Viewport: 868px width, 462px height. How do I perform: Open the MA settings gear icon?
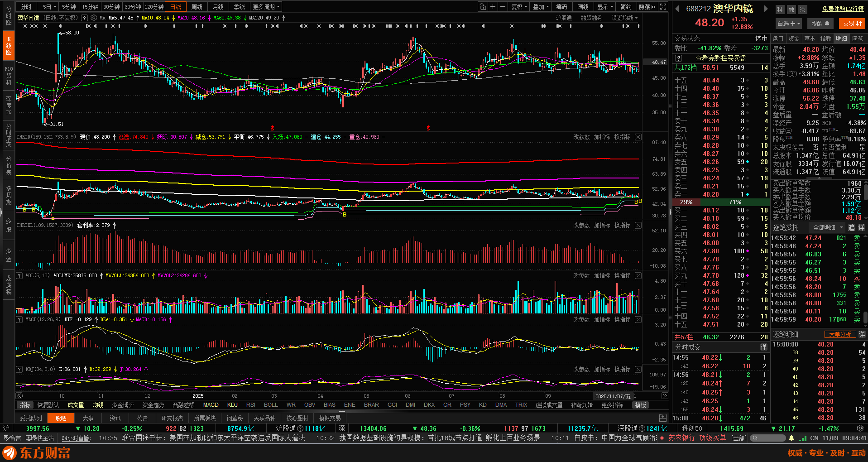[94, 18]
